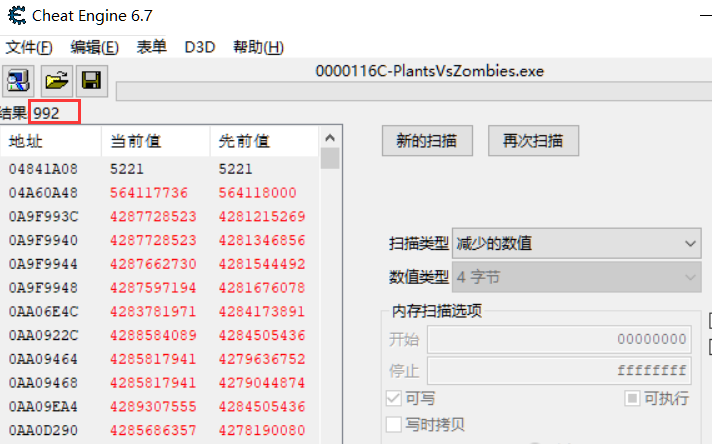Click the 停止 address input field
This screenshot has height=444, width=712.
pos(559,370)
